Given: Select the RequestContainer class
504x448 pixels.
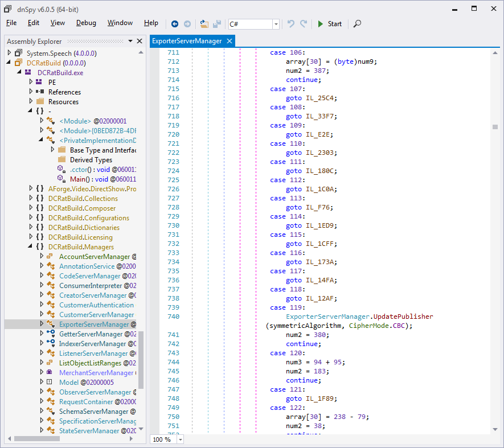Looking at the screenshot, I should (x=97, y=401).
